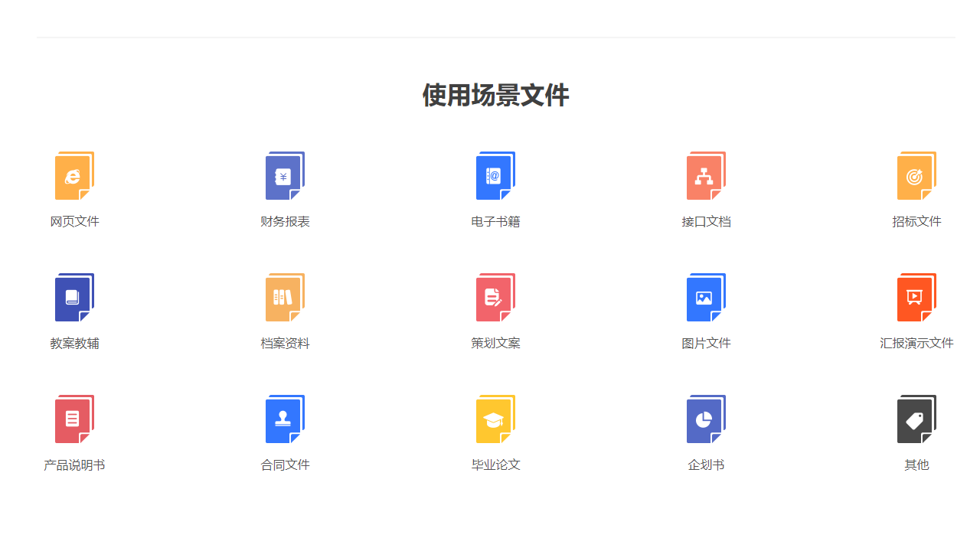Click the 合同文件 text label
The height and width of the screenshot is (551, 980).
click(284, 465)
